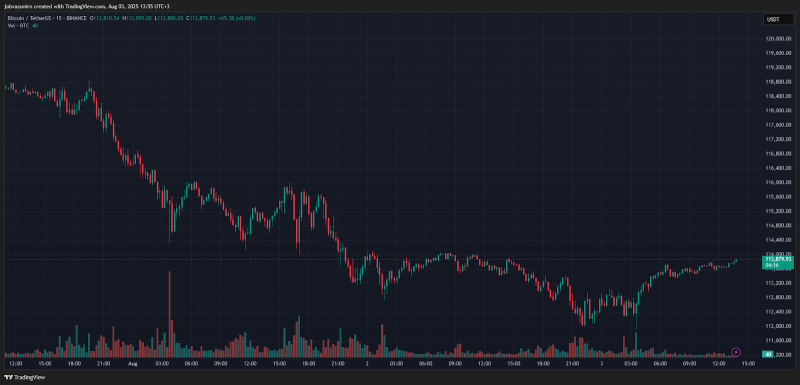Click the volume value tag 40 on axis
Screen dimensions: 800x385
(766, 354)
